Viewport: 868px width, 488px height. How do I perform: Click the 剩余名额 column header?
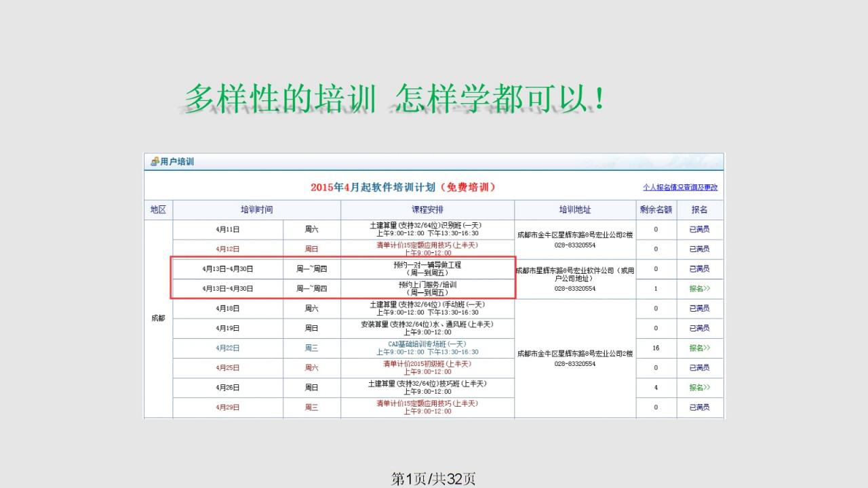[x=656, y=209]
